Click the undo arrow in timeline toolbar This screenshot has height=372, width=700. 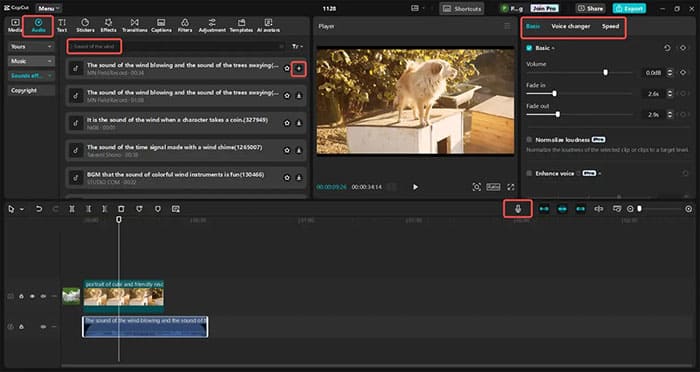coord(39,209)
